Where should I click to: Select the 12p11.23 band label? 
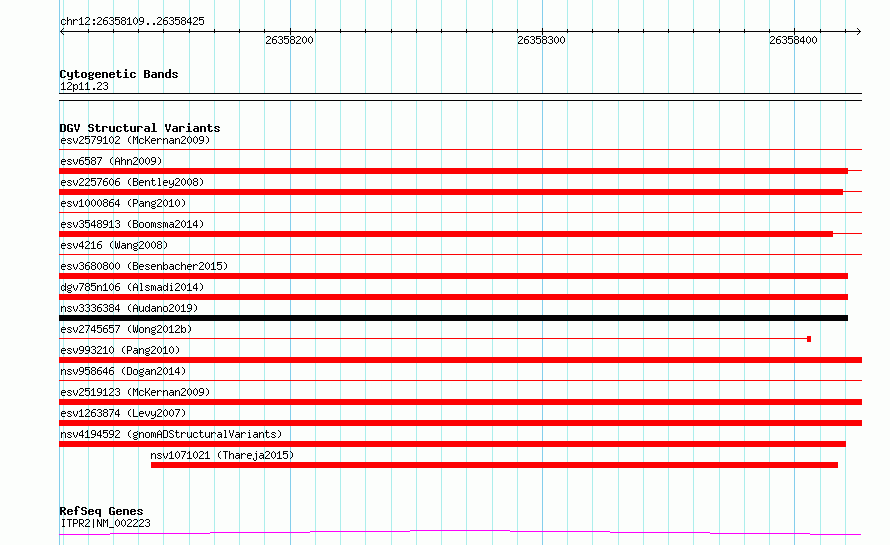coord(84,86)
